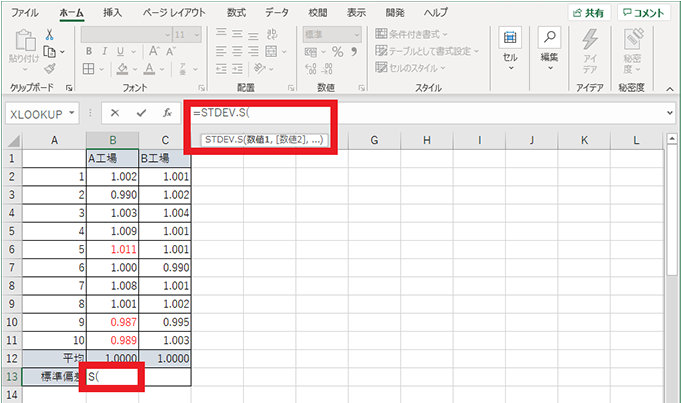This screenshot has height=403, width=681.
Task: Click the Font Color A icon
Action: (149, 69)
